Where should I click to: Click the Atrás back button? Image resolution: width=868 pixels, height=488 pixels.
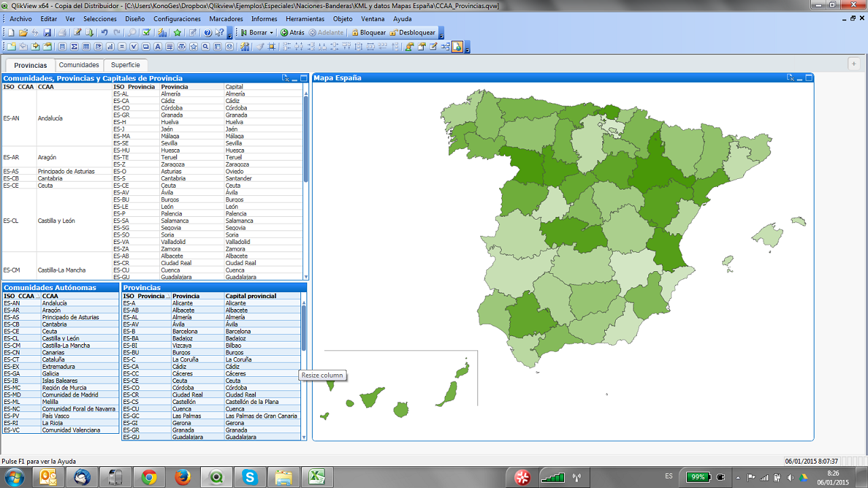292,33
